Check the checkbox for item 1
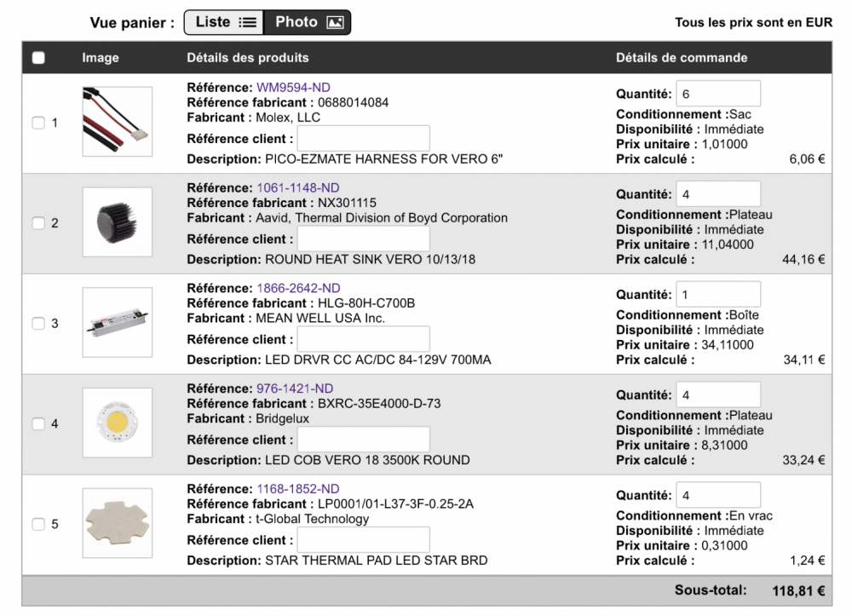This screenshot has width=852, height=616. (x=38, y=123)
